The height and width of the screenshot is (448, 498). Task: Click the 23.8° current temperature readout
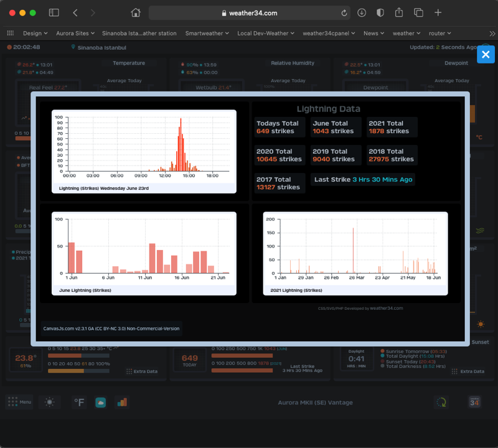(26, 358)
